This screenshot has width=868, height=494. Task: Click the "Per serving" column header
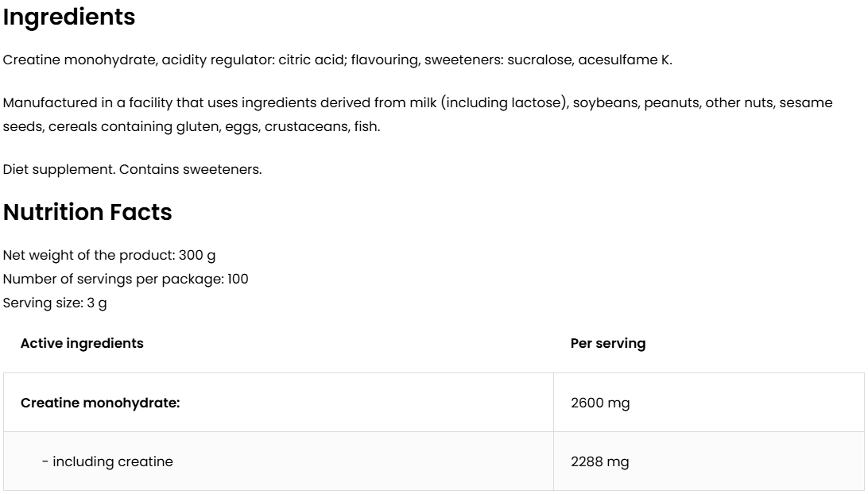click(608, 343)
